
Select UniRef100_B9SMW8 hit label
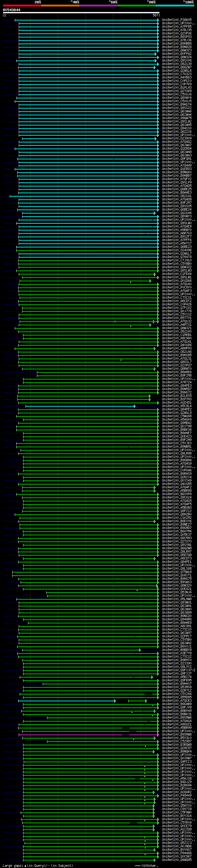[176, 735]
